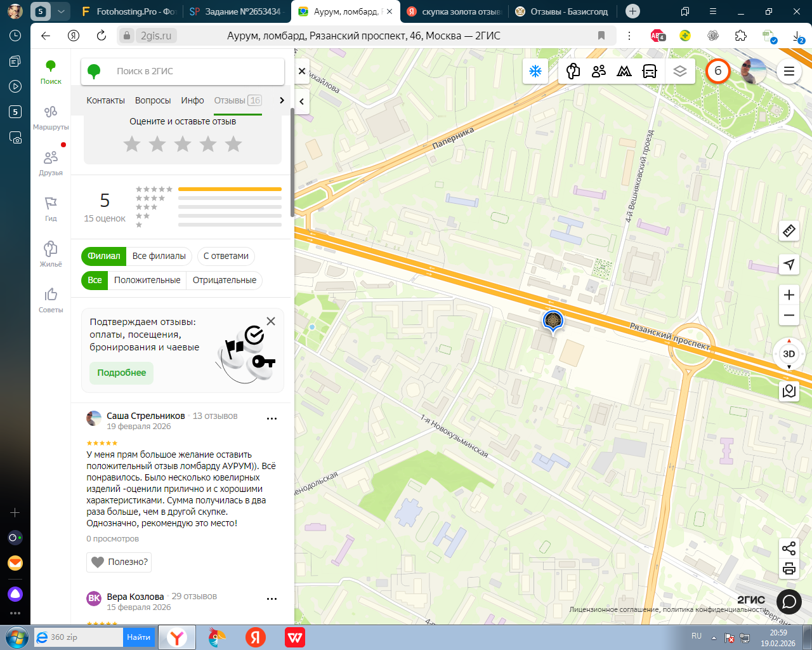The height and width of the screenshot is (650, 812).
Task: Open options menu for Вера Козлова review
Action: pos(272,599)
